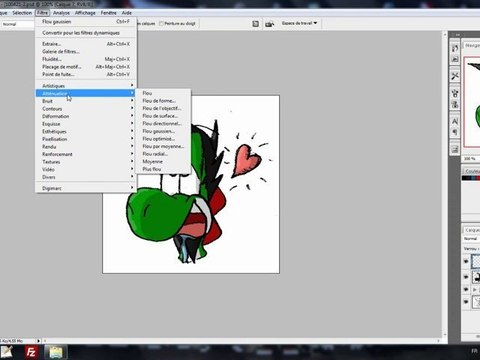Image resolution: width=480 pixels, height=360 pixels.
Task: Choose 'Fluidité...' from the Filtre menu
Action: coord(86,59)
